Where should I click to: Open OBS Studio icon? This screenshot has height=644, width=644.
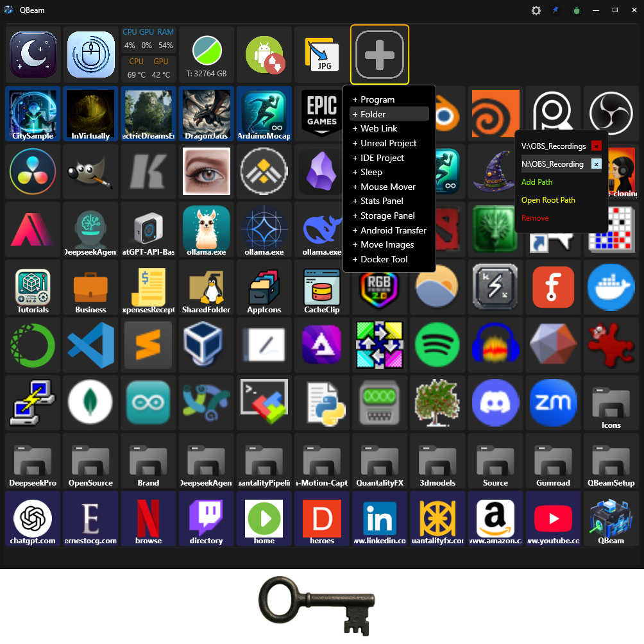point(611,114)
